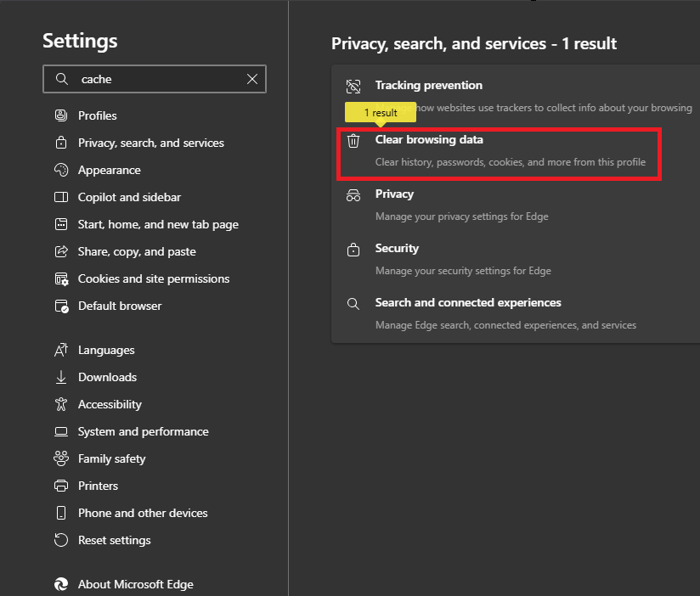Click the trash can icon for Clear browsing data

pos(353,141)
